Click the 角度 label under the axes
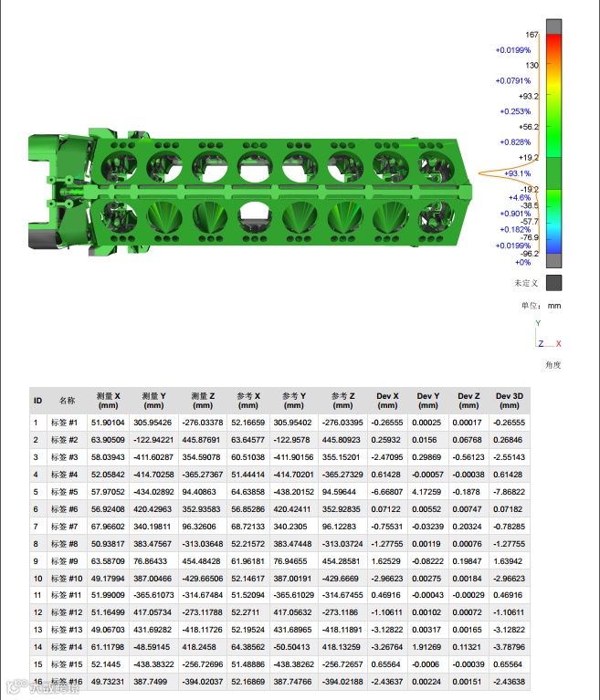 click(x=553, y=365)
